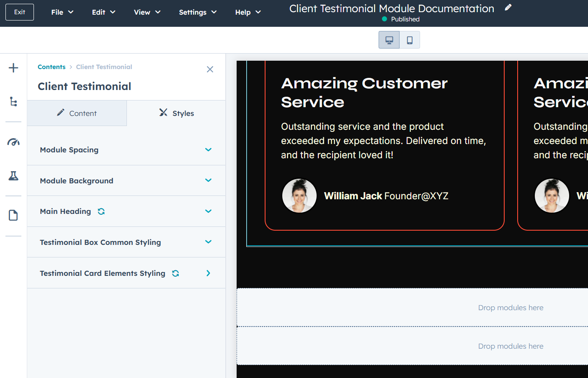
Task: Open the optimization gauge icon in sidebar
Action: click(13, 142)
